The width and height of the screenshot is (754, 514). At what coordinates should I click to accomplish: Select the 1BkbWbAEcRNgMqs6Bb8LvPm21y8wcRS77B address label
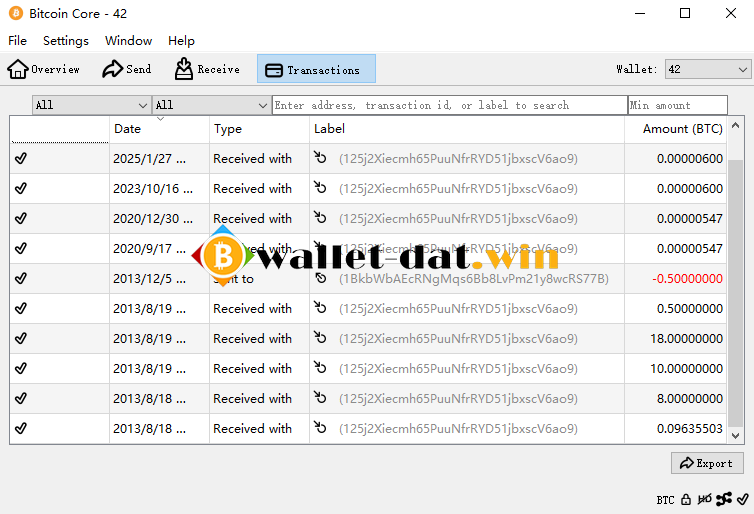(474, 278)
